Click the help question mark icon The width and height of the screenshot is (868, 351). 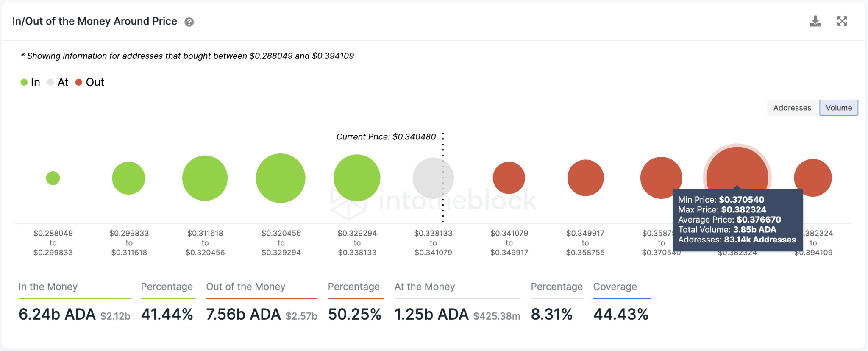[x=189, y=22]
